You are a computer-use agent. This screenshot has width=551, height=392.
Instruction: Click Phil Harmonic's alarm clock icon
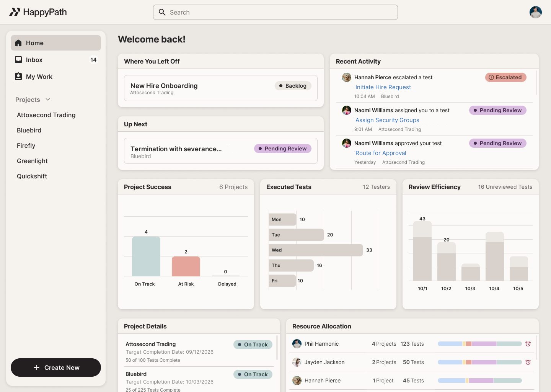click(x=528, y=344)
